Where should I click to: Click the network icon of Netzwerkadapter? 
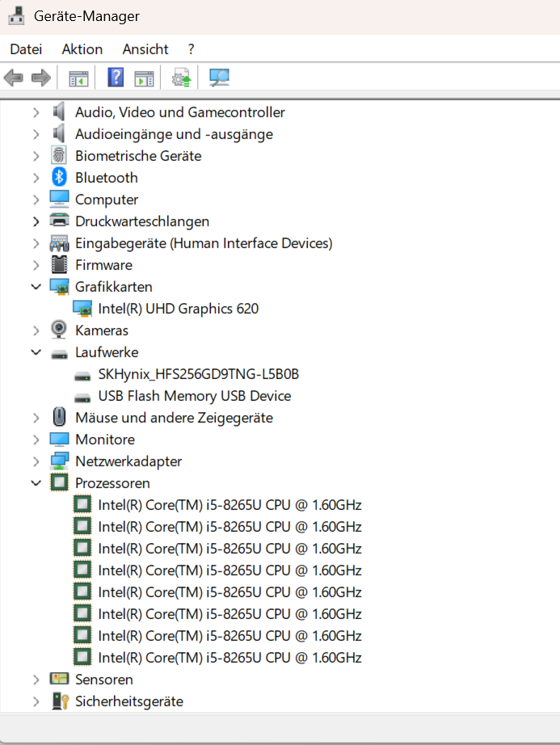pyautogui.click(x=59, y=461)
